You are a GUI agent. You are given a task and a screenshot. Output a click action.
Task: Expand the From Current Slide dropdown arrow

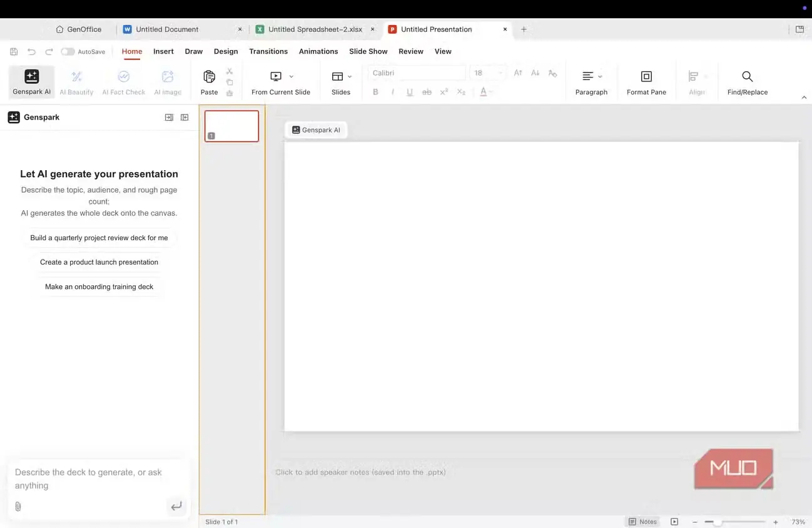(x=292, y=76)
